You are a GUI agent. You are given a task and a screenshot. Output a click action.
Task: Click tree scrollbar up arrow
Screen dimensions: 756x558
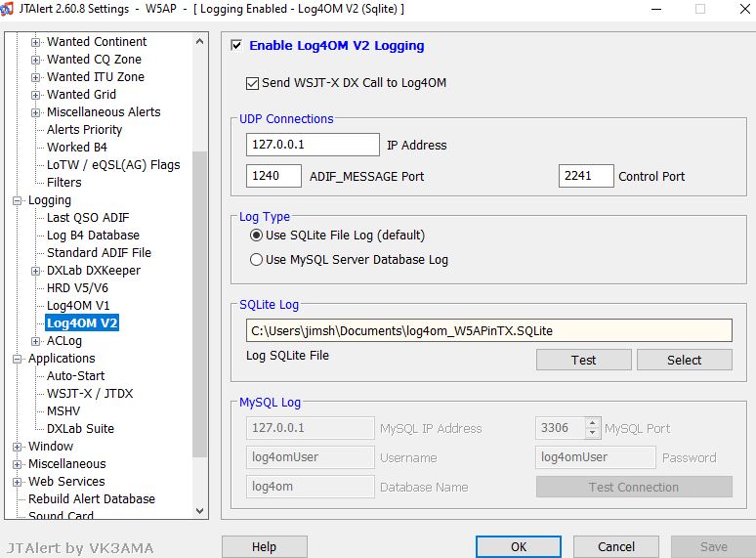coord(199,42)
